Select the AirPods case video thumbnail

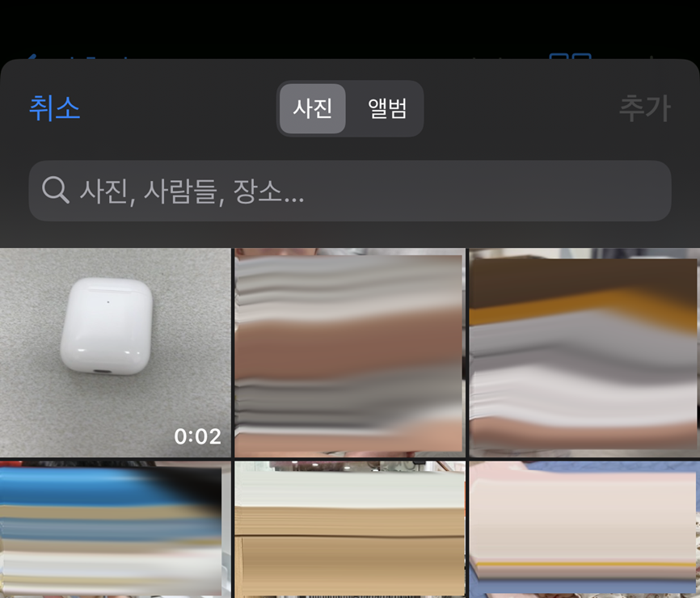pos(115,352)
